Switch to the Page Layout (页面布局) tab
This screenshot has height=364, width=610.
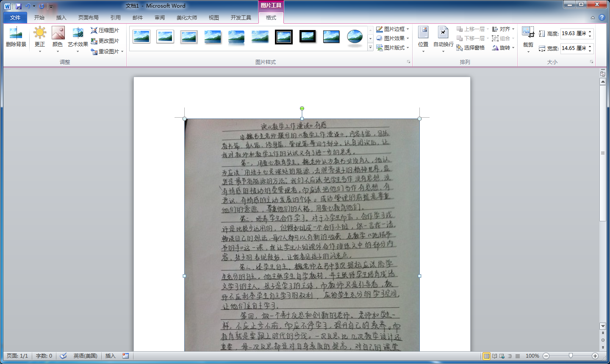89,17
